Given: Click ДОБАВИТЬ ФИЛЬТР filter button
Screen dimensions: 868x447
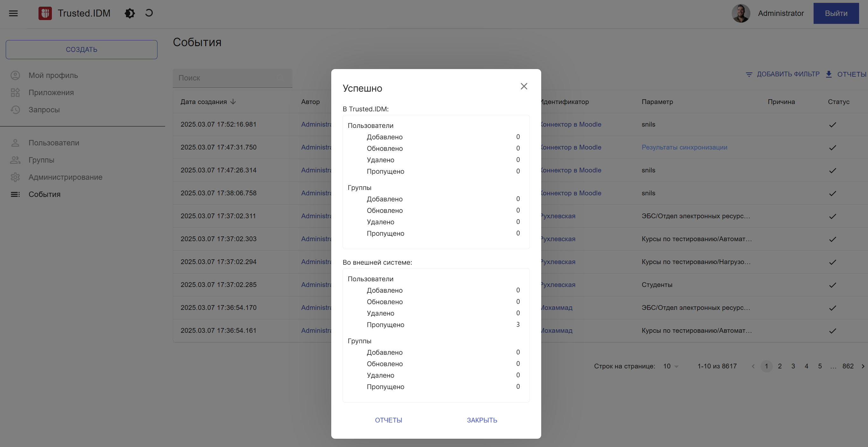Looking at the screenshot, I should click(782, 74).
